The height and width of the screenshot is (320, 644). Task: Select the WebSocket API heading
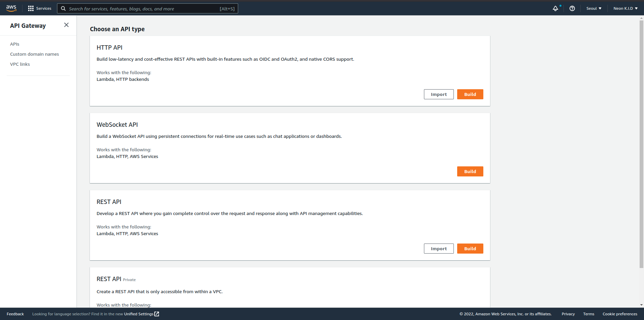[x=117, y=125]
